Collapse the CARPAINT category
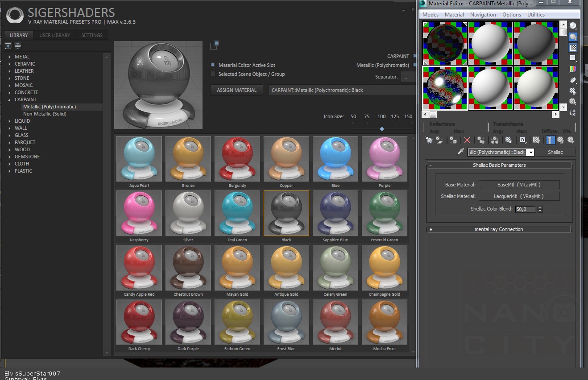This screenshot has height=380, width=588. tap(9, 99)
